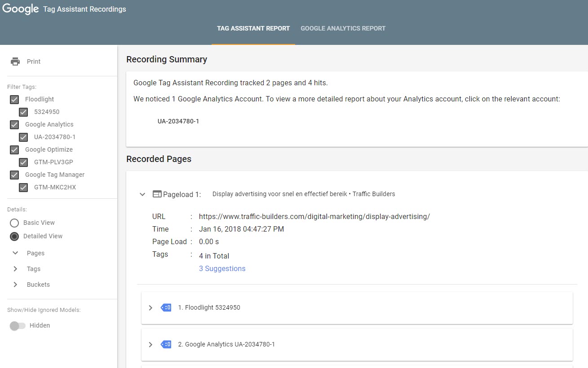Uncheck the GTM-PLV3GP checkbox

coord(23,162)
